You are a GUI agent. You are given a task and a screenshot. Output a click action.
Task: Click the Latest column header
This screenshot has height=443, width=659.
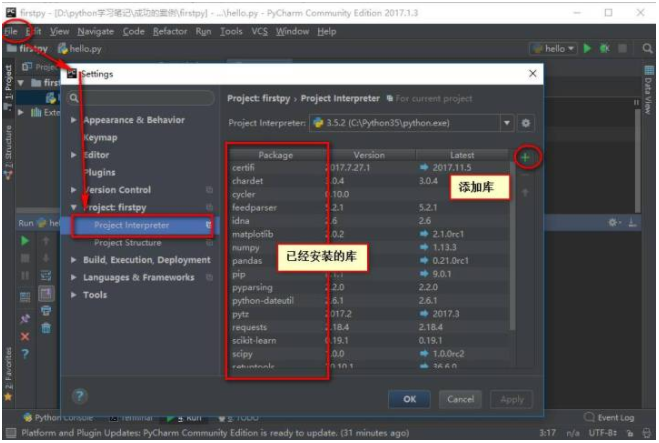pos(462,155)
